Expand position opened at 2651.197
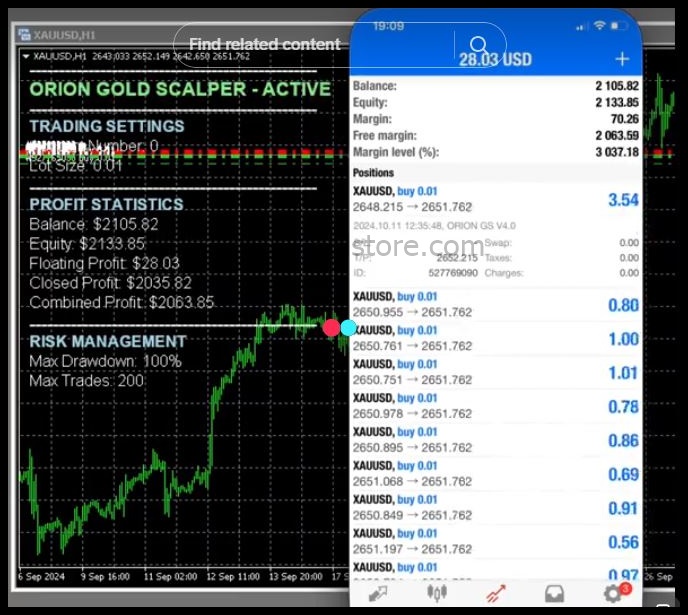Screen dimensions: 688x615 pyautogui.click(x=496, y=541)
